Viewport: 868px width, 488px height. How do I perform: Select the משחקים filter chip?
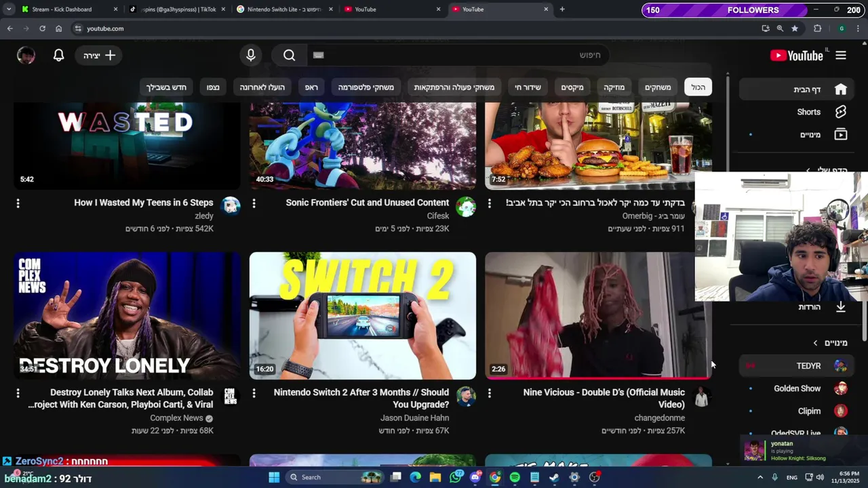[x=658, y=87]
